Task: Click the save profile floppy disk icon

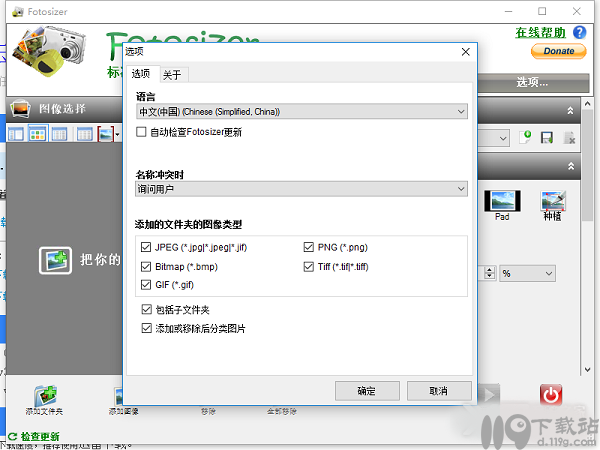Action: coord(546,137)
